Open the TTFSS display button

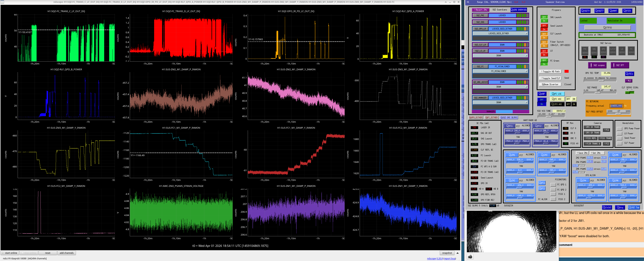[607, 28]
